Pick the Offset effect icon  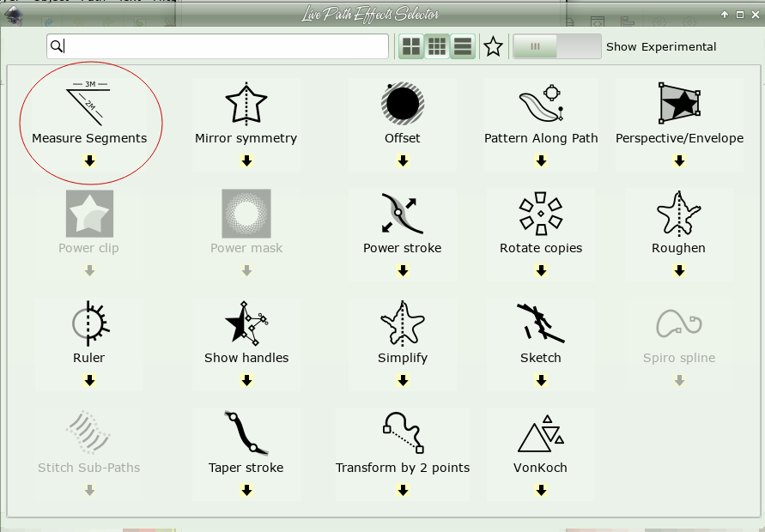(403, 103)
